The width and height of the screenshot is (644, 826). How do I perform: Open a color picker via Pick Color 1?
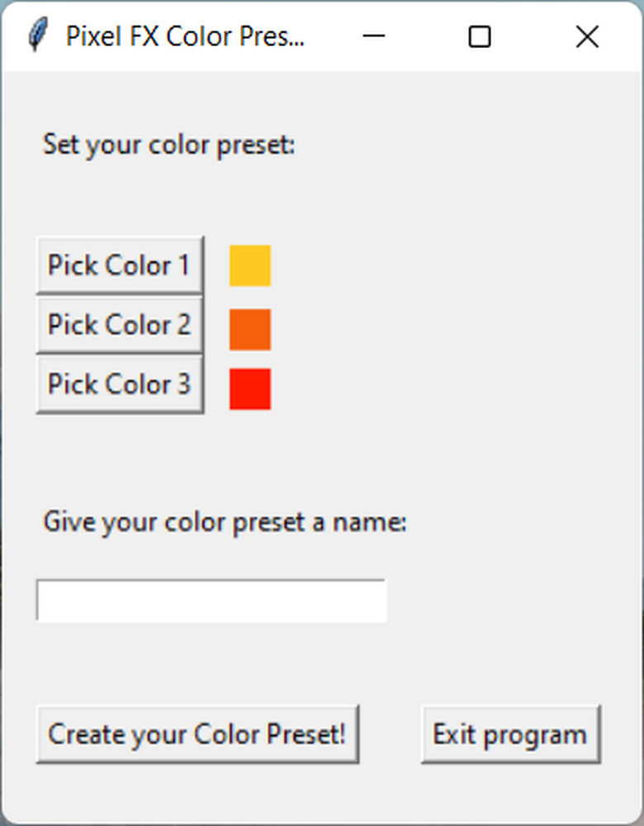[119, 265]
